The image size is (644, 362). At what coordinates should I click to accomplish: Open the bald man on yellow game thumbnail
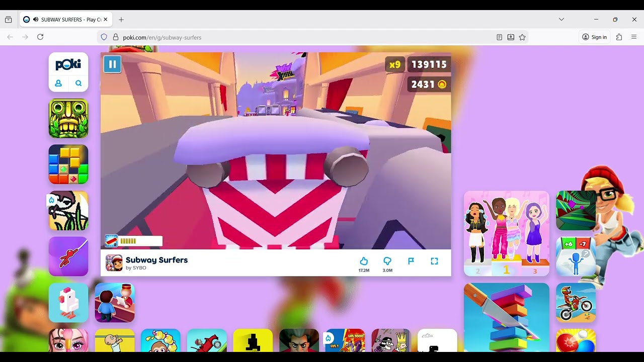(115, 340)
